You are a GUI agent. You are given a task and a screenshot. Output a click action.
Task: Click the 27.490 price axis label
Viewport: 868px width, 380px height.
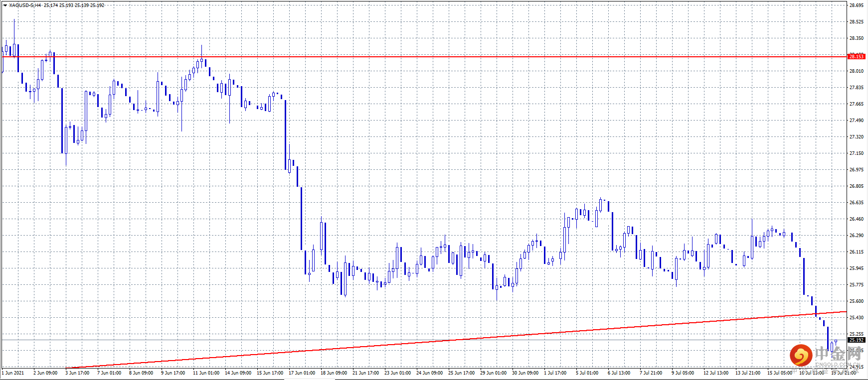(x=857, y=121)
